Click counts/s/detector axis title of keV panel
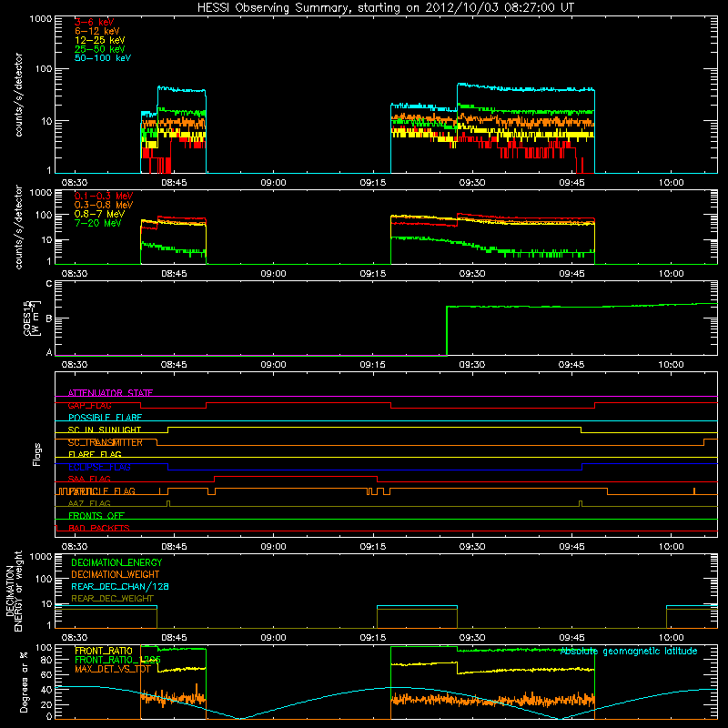 18,95
